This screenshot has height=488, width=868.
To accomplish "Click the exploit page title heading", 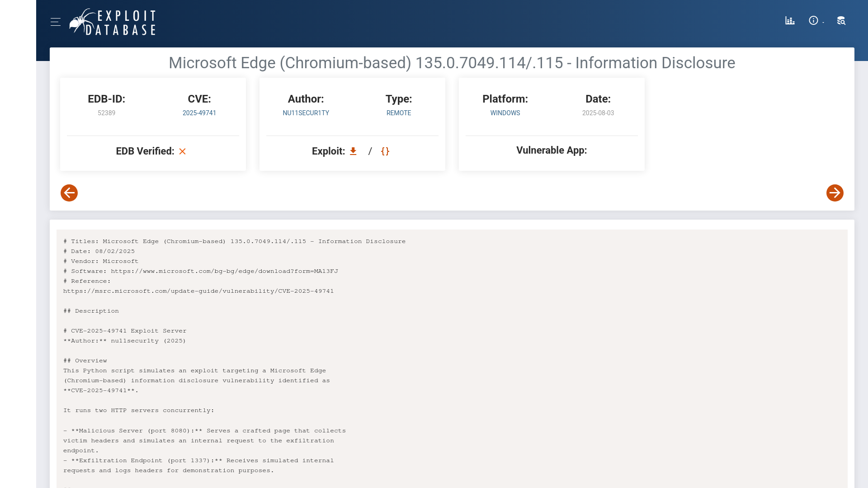I will (x=452, y=63).
